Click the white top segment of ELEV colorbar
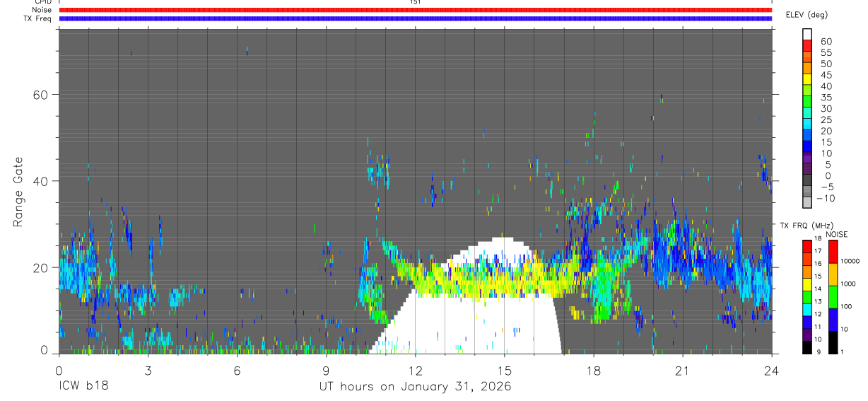This screenshot has height=401, width=868. point(807,35)
